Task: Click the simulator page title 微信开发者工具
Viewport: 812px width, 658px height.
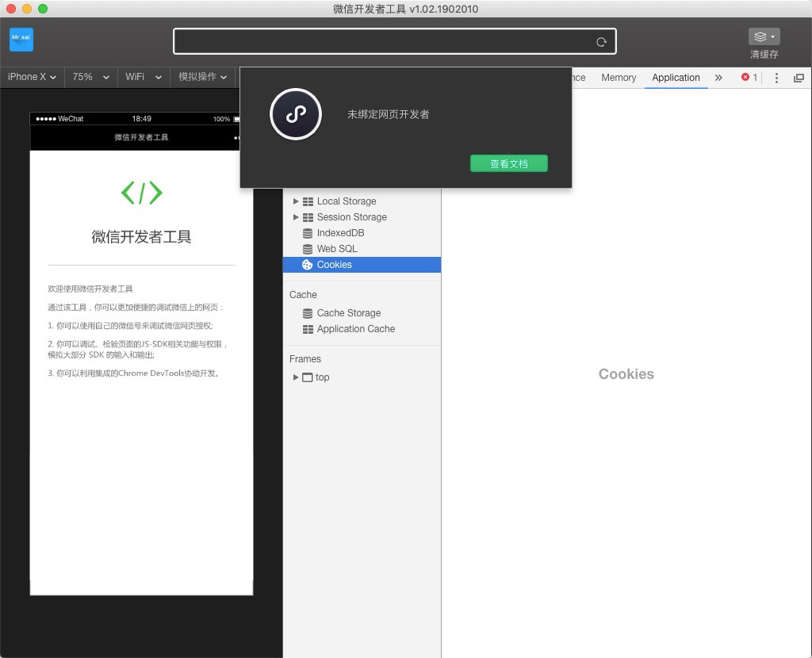Action: [141, 138]
